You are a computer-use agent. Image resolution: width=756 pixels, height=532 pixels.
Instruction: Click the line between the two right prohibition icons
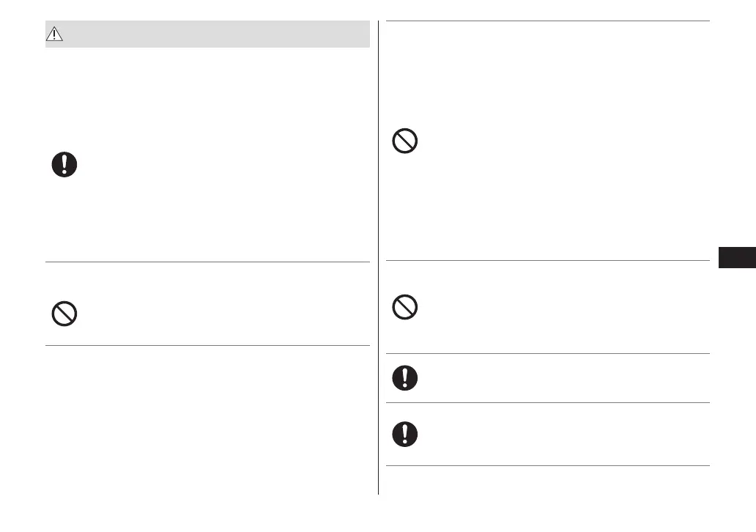coord(547,260)
